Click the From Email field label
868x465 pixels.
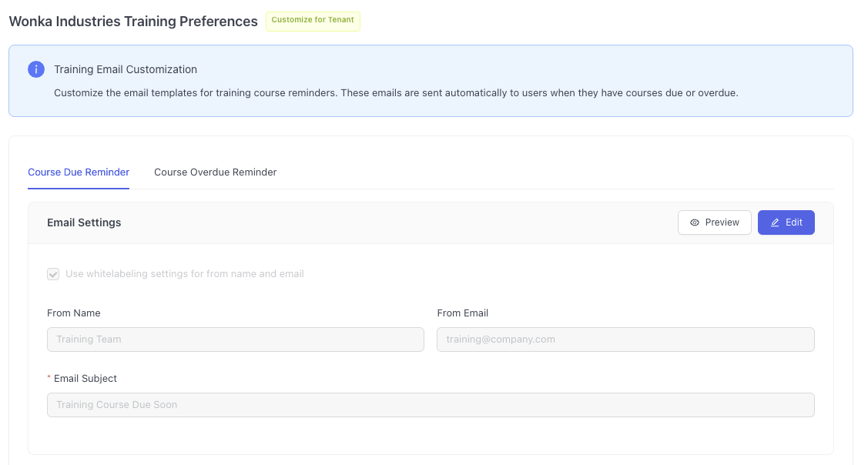[x=462, y=313]
